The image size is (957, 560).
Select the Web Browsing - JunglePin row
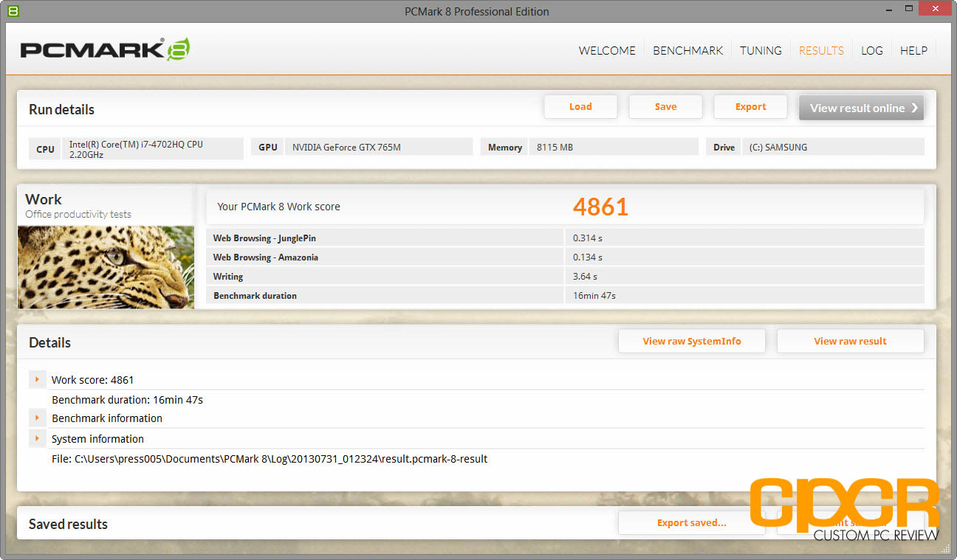click(565, 238)
